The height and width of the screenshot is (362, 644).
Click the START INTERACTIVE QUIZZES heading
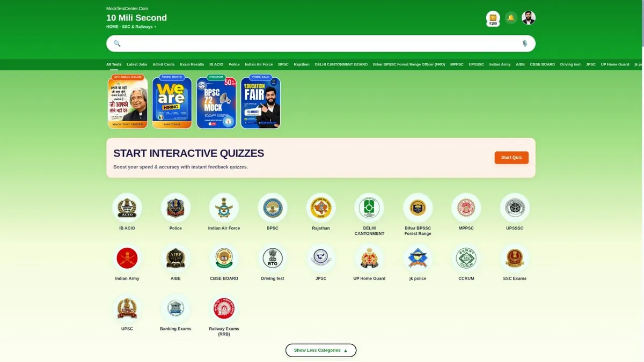pyautogui.click(x=189, y=153)
